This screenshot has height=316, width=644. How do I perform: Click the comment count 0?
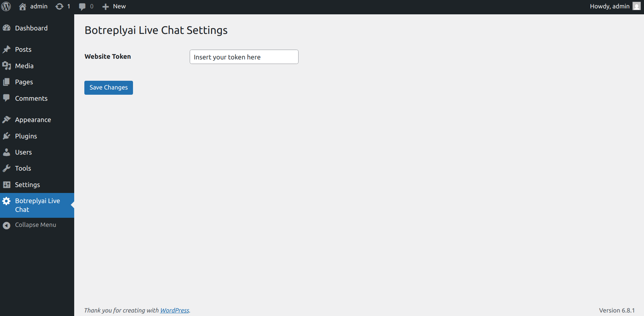click(92, 6)
